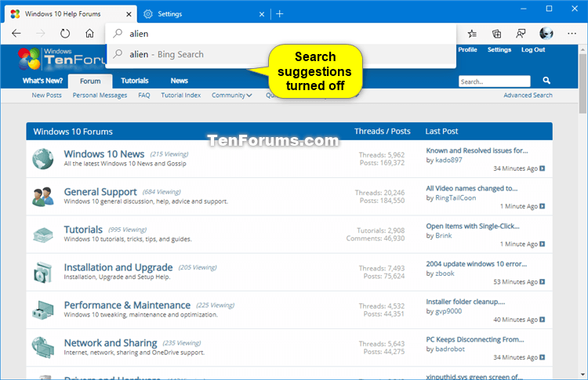Viewport: 588px width, 380px height.
Task: Click the feedback person icon
Action: [521, 34]
